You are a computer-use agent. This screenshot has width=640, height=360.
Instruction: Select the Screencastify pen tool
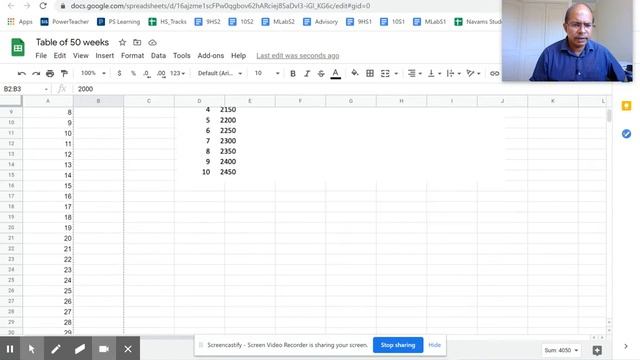(x=56, y=349)
